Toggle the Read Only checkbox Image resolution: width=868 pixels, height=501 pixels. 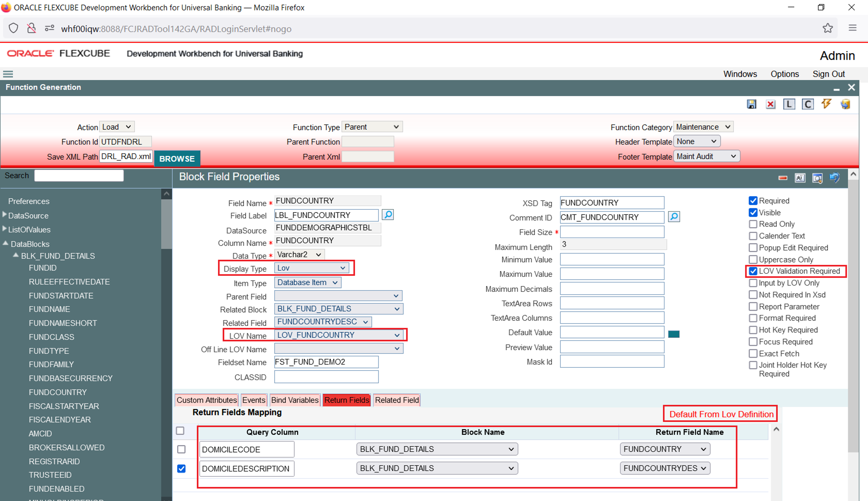[753, 224]
